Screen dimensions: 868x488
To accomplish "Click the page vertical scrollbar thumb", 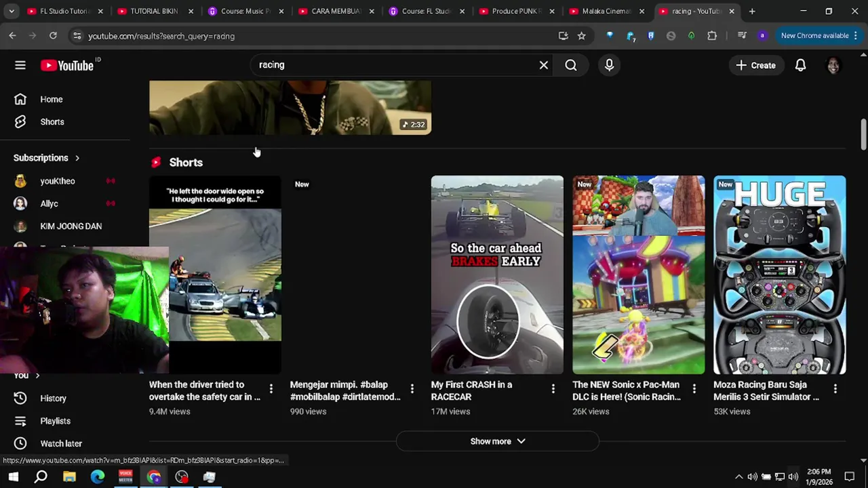I will tap(863, 136).
